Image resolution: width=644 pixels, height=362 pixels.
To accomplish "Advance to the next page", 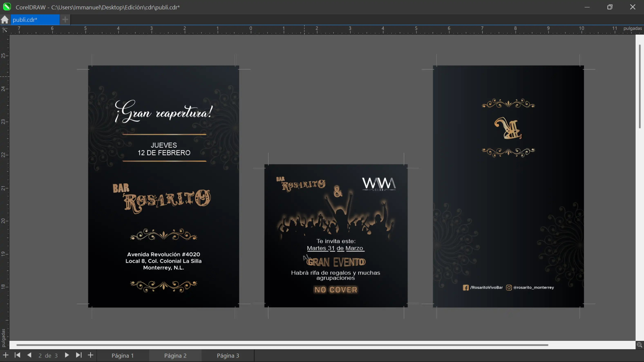I will 66,355.
